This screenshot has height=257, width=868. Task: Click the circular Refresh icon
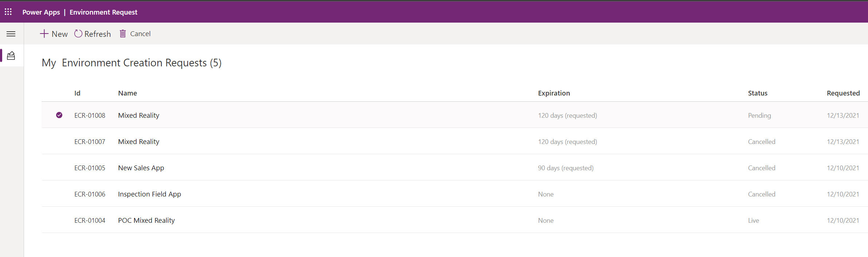[78, 34]
